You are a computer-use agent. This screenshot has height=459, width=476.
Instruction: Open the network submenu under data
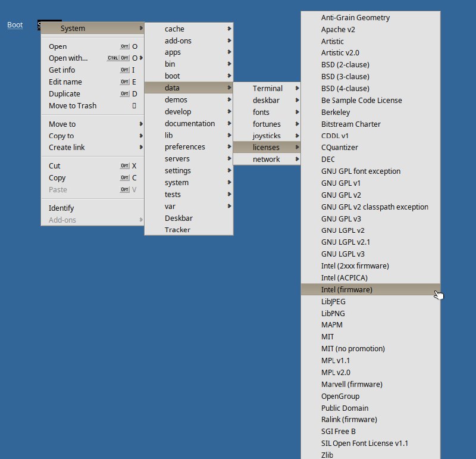point(266,160)
